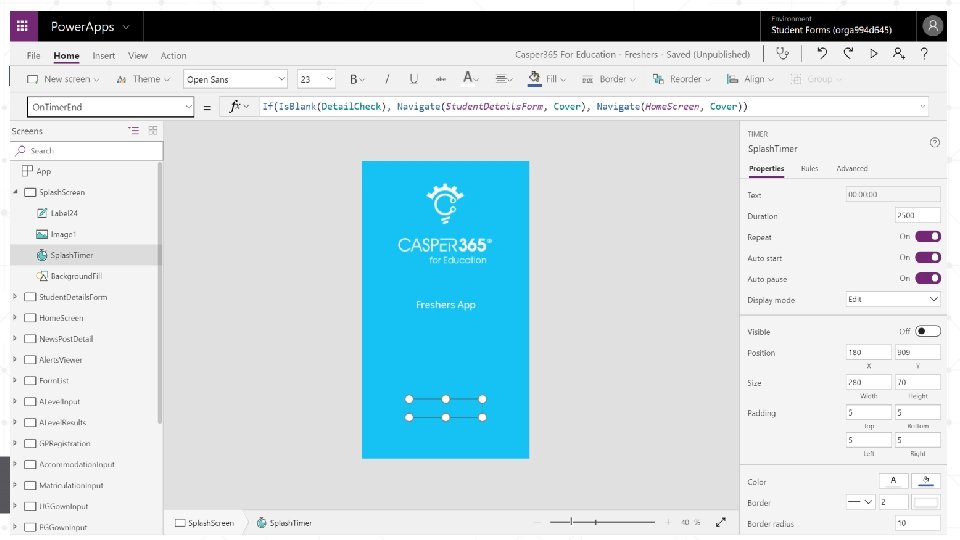Image resolution: width=960 pixels, height=540 pixels.
Task: Open the text alignment options
Action: 504,79
